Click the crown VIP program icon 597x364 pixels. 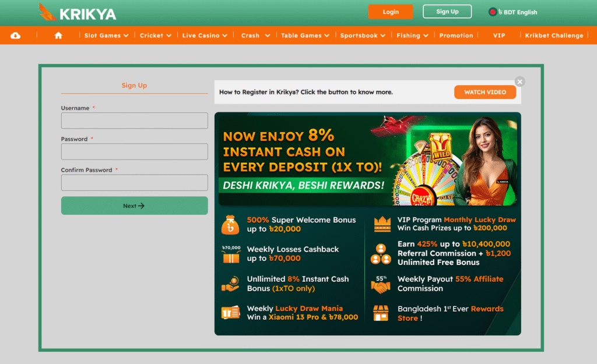click(382, 224)
